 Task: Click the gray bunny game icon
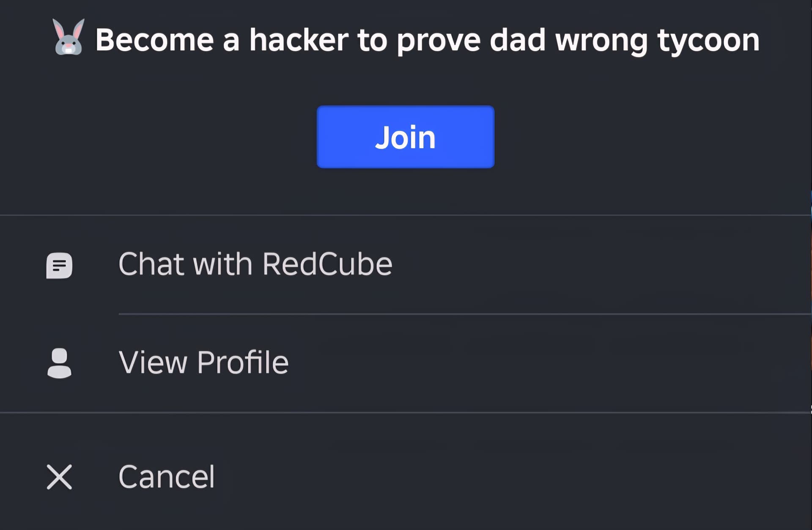click(69, 37)
